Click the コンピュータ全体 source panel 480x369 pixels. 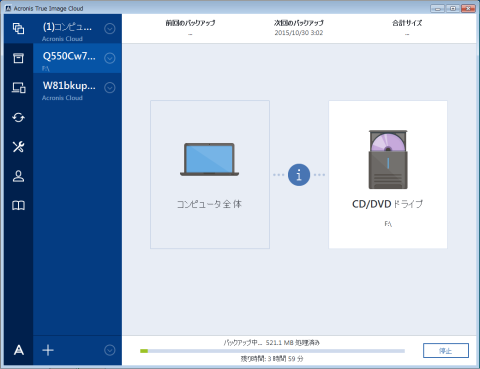point(210,174)
